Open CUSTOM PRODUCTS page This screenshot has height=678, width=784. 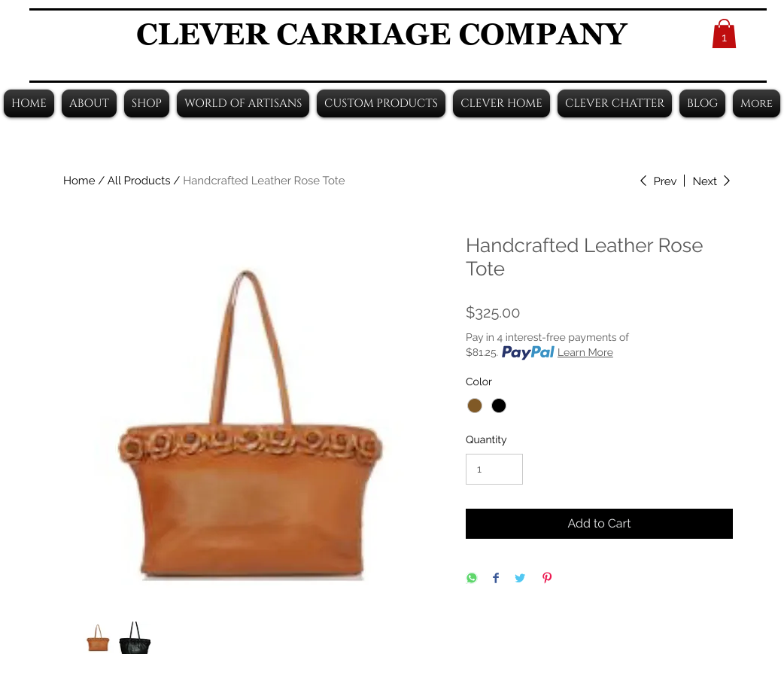[x=381, y=104]
